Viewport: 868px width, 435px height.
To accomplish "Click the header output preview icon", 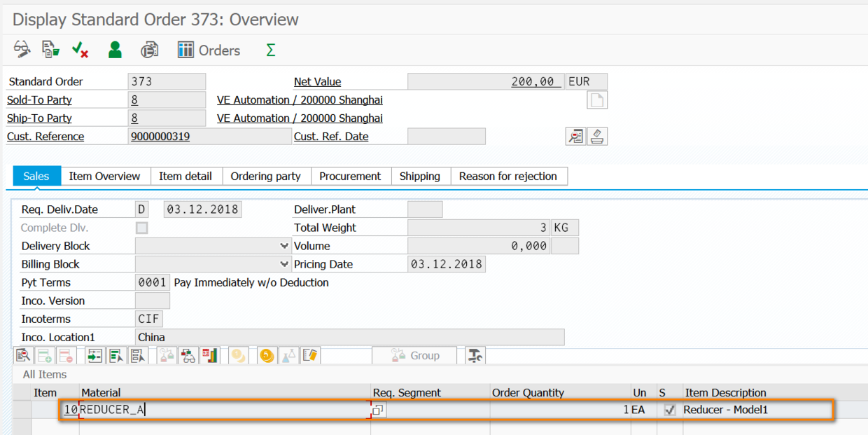I will click(x=149, y=50).
